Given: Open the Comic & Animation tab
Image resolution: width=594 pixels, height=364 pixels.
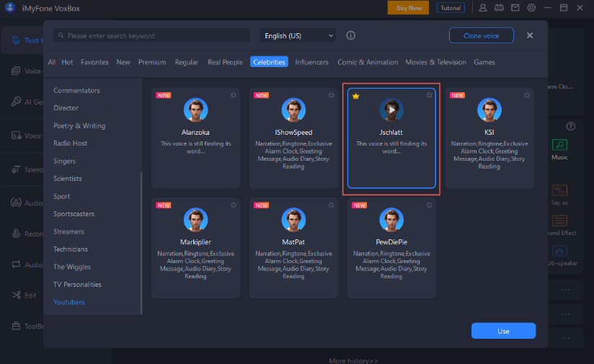Looking at the screenshot, I should (x=368, y=62).
